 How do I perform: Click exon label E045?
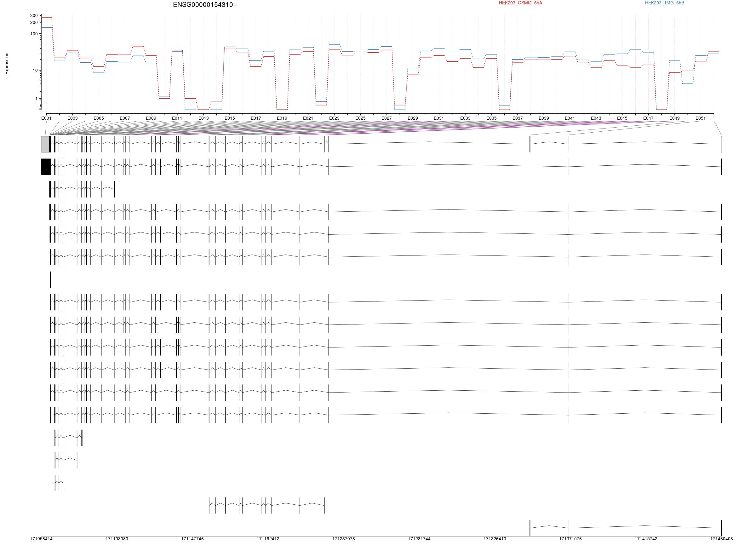(622, 118)
